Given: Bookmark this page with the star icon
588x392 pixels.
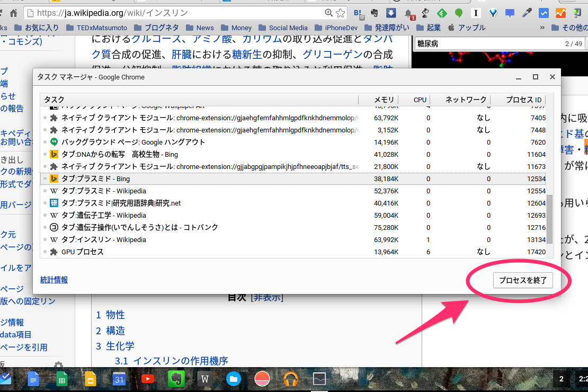Looking at the screenshot, I should tap(341, 13).
